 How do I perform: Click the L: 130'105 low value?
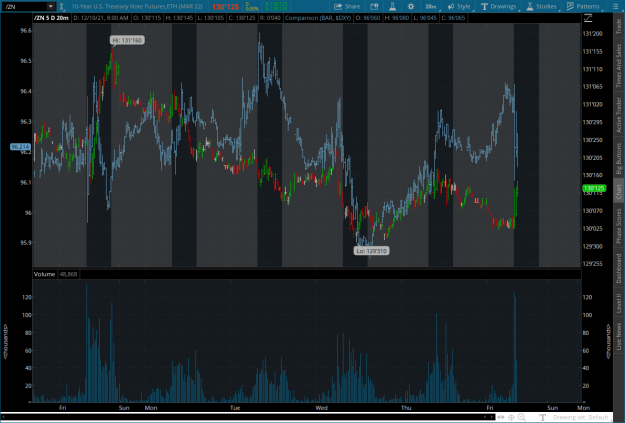click(211, 18)
